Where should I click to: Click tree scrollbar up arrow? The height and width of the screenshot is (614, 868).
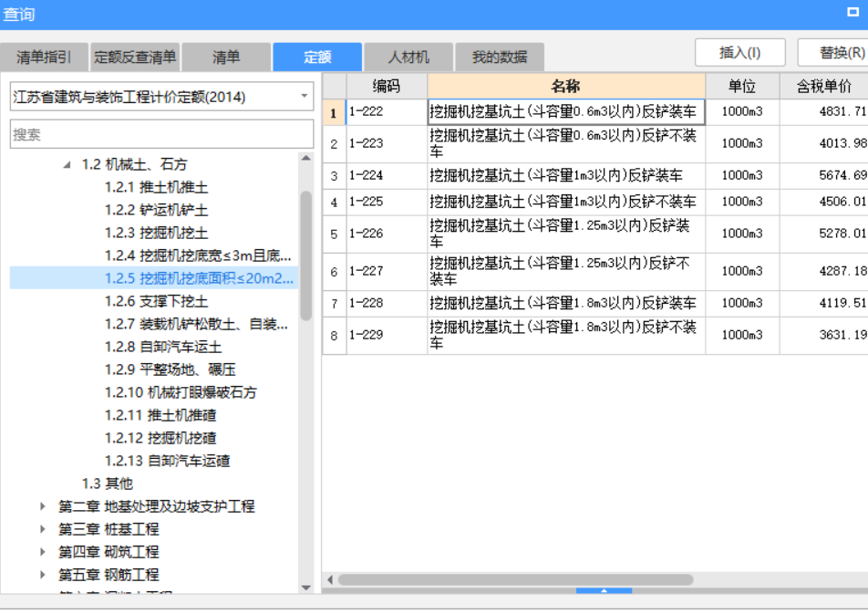tap(306, 159)
